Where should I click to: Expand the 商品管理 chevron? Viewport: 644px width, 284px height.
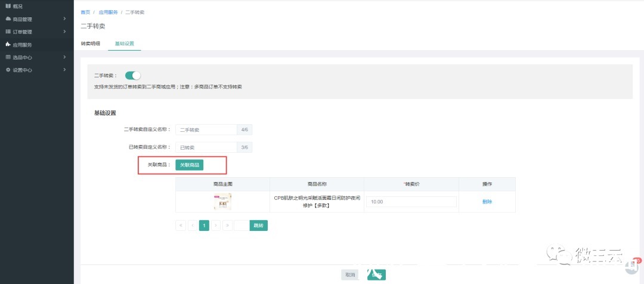point(64,19)
